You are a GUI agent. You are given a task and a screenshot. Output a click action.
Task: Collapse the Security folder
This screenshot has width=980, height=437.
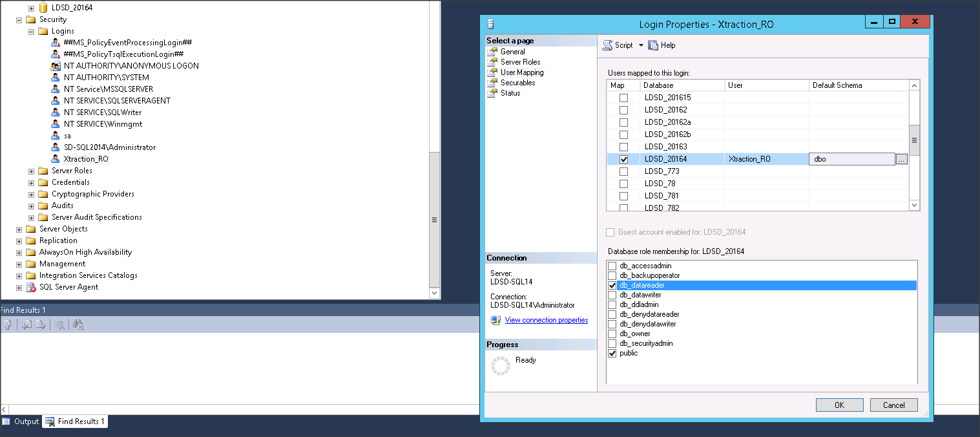click(x=19, y=19)
